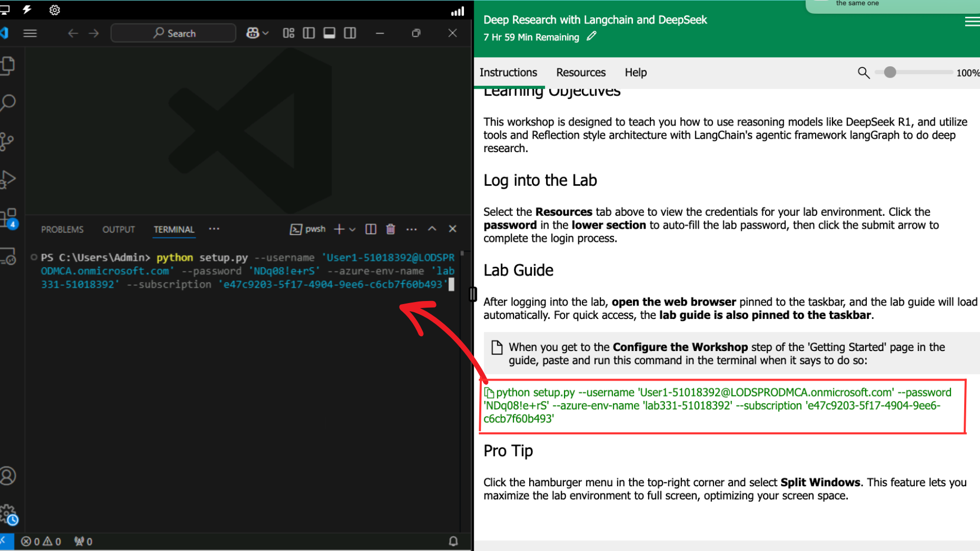Click the 'Log into the Lab' heading

[x=540, y=180]
